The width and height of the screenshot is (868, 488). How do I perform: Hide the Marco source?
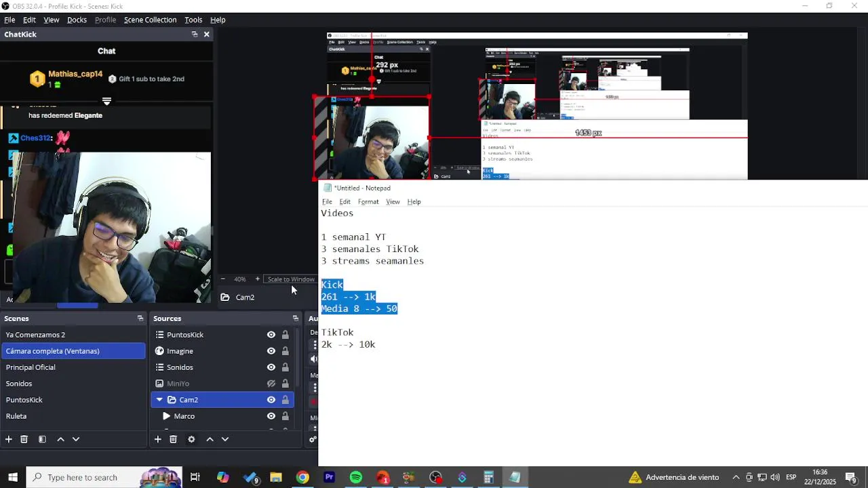pyautogui.click(x=271, y=416)
